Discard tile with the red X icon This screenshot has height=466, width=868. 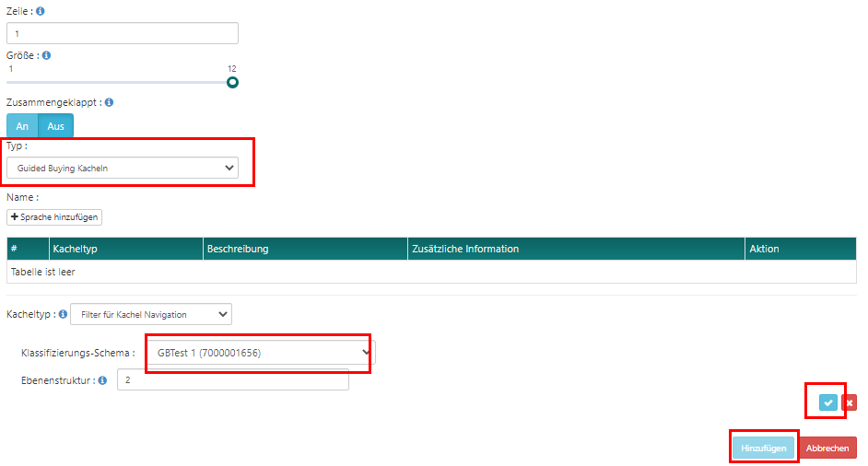click(849, 402)
